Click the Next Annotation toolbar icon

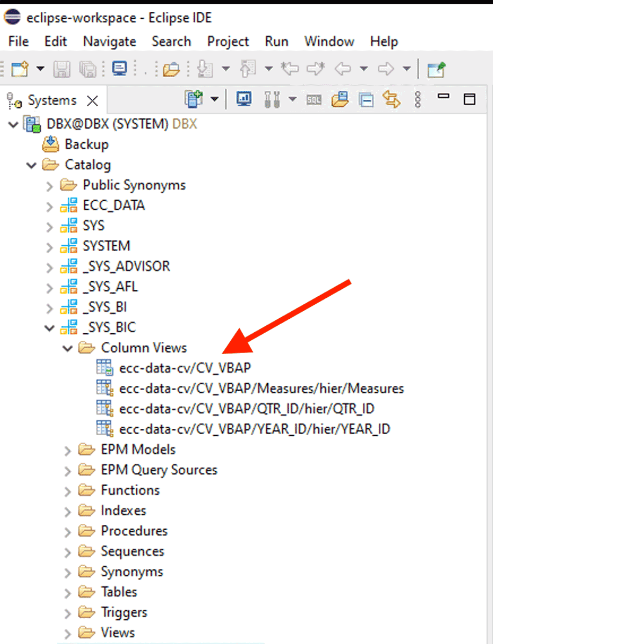click(x=205, y=69)
